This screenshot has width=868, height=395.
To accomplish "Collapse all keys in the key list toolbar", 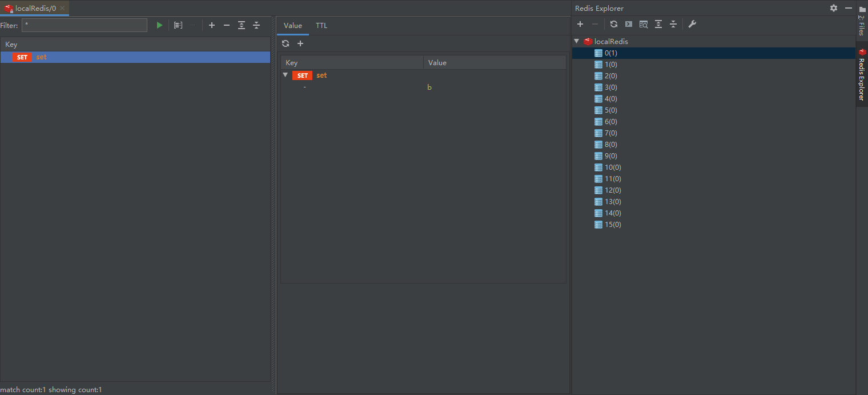I will pos(256,25).
